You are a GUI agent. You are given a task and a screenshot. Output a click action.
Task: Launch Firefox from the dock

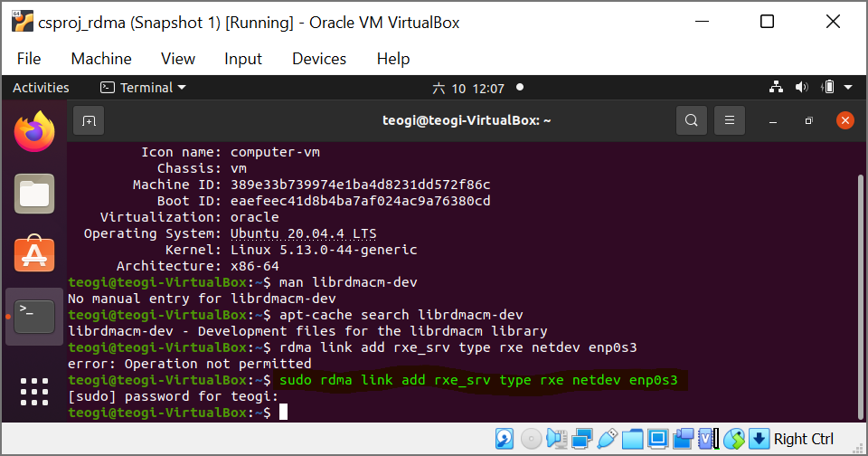point(34,132)
